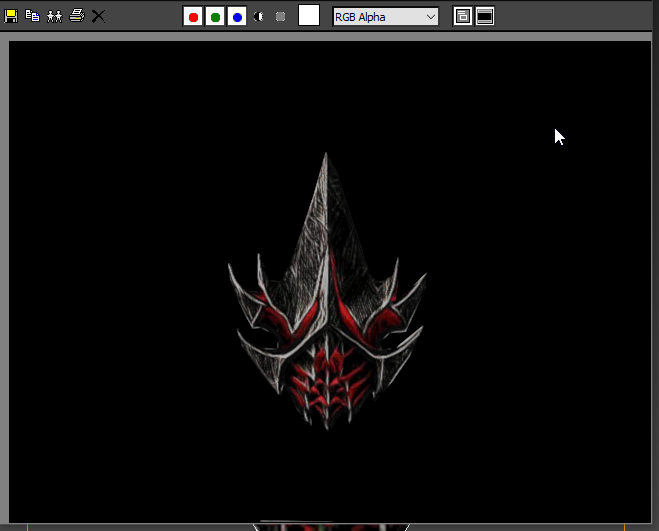Open the white color swatch
The width and height of the screenshot is (659, 531).
coord(309,16)
